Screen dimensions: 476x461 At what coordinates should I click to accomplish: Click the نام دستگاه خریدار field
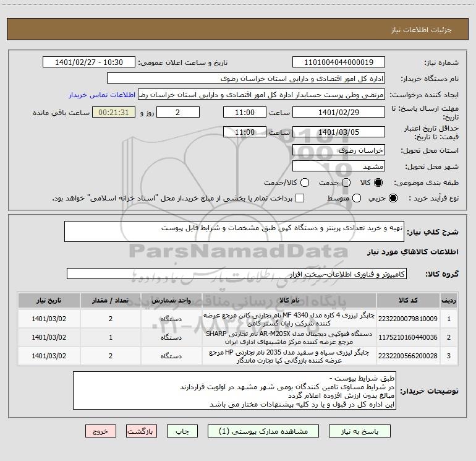click(x=246, y=79)
